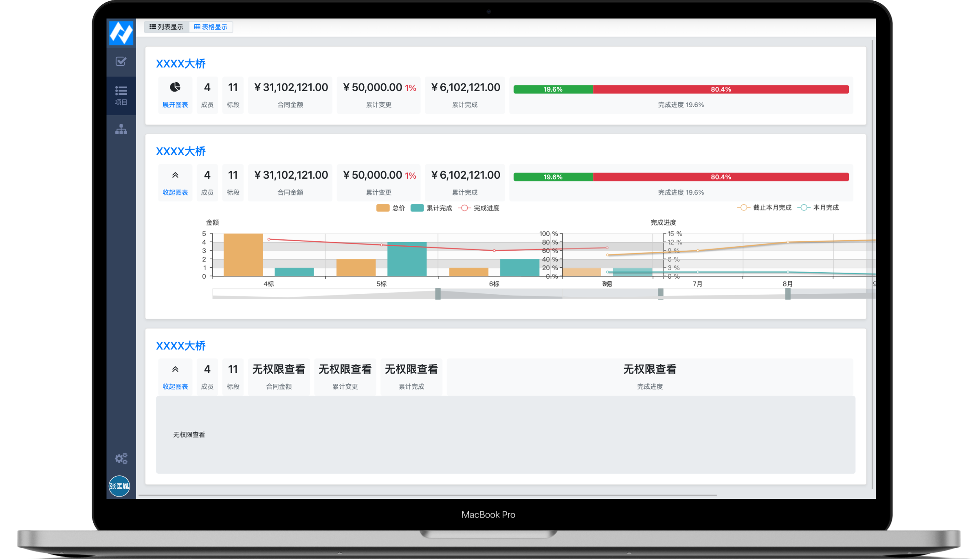Open first XXXX大桥 project title link
The width and height of the screenshot is (978, 560).
[x=181, y=63]
